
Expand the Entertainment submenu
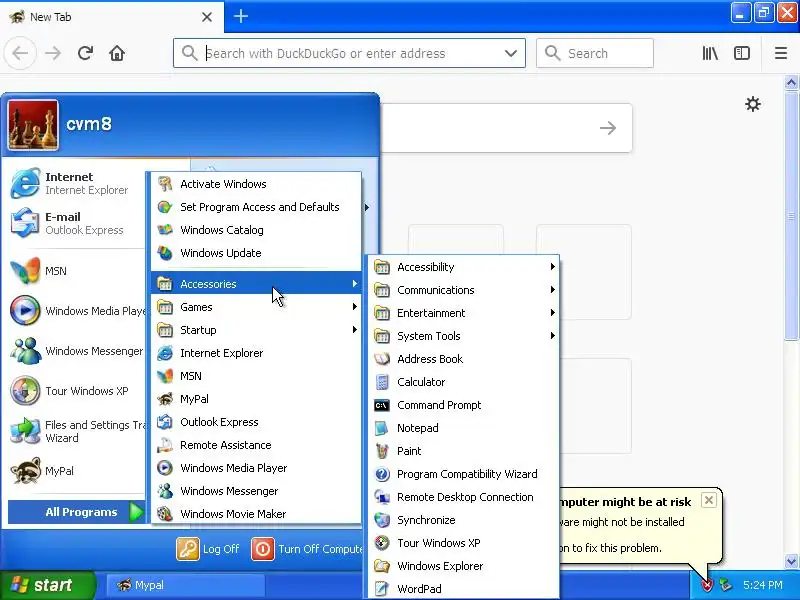pyautogui.click(x=463, y=313)
